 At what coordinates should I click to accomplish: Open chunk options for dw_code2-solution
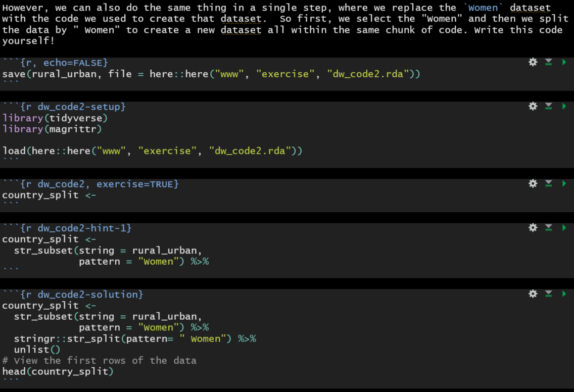pos(533,294)
